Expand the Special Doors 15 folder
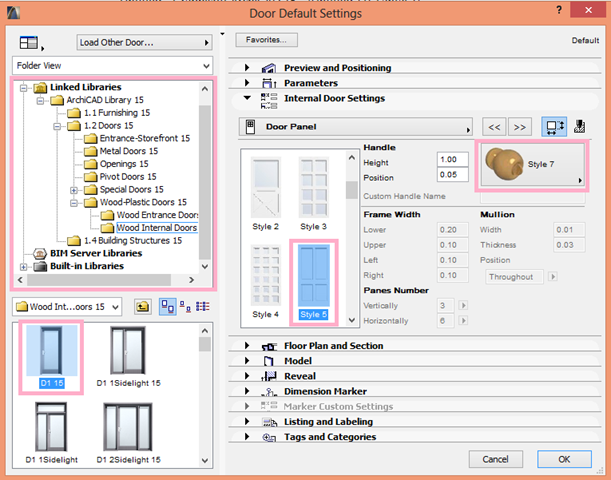This screenshot has height=480, width=611. pos(74,190)
